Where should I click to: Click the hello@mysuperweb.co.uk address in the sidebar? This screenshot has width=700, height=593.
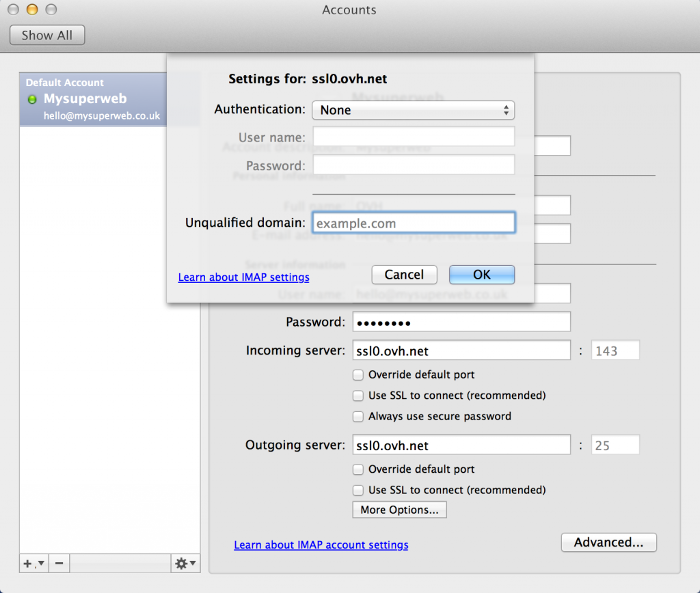tap(102, 116)
